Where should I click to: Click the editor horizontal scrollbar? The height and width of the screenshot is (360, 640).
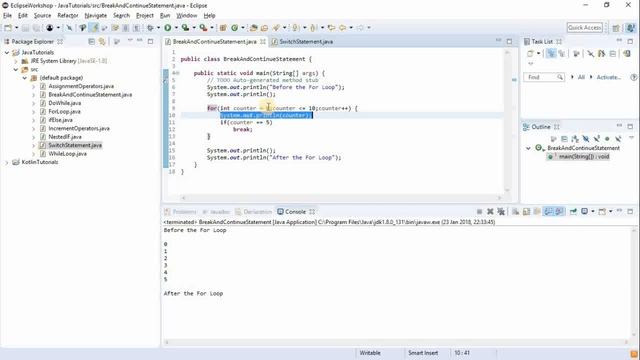coord(342,198)
